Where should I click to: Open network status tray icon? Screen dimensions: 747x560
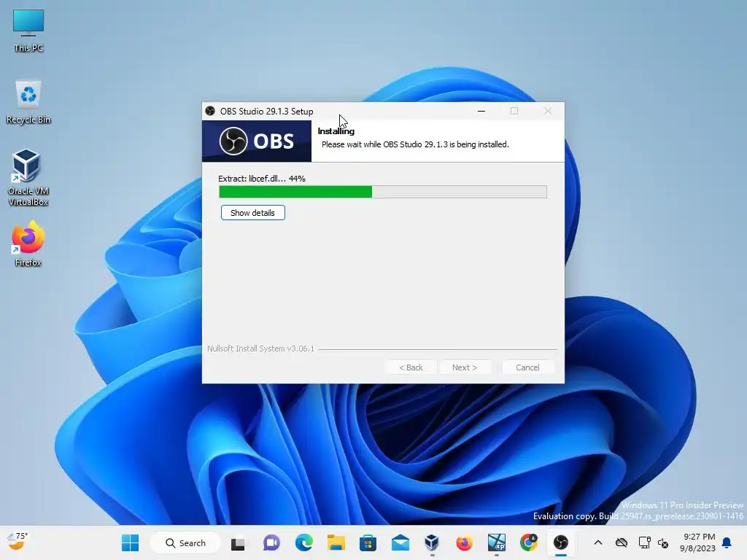(x=644, y=542)
